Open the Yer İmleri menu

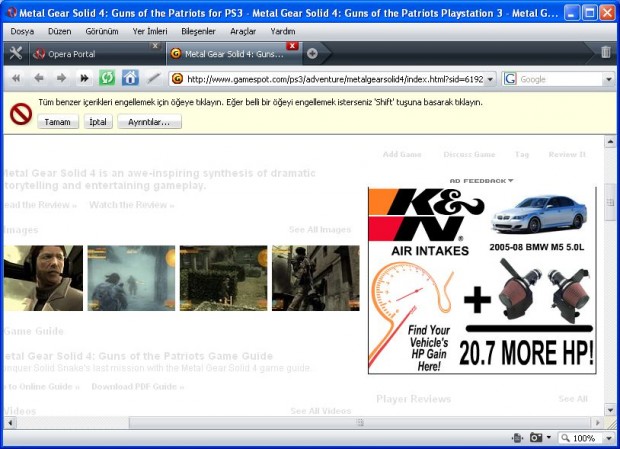[150, 31]
